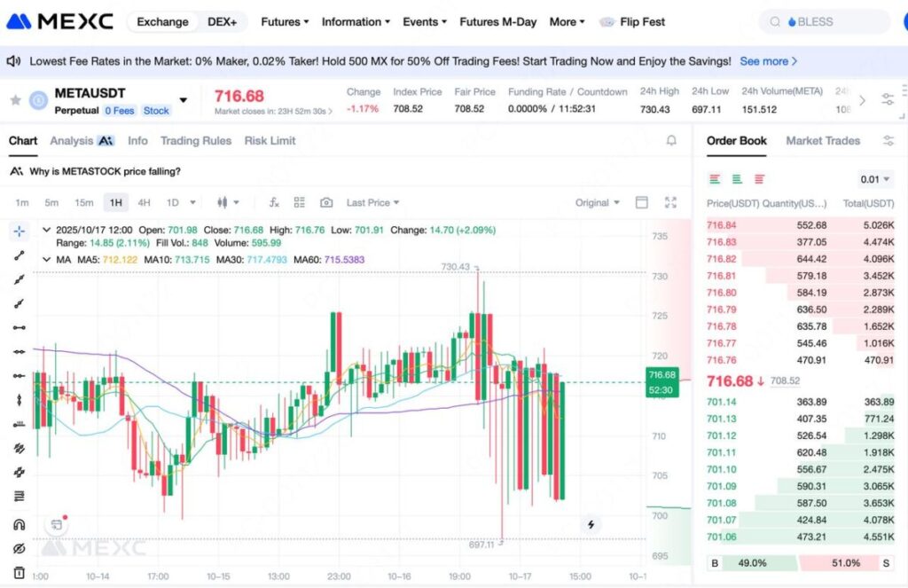Image resolution: width=908 pixels, height=588 pixels.
Task: Select the 4H timeframe button
Action: [x=144, y=203]
